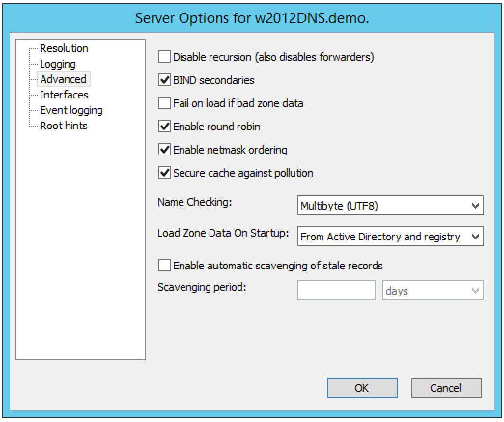The height and width of the screenshot is (422, 504).
Task: Click the Scavenging period input field
Action: (x=336, y=291)
